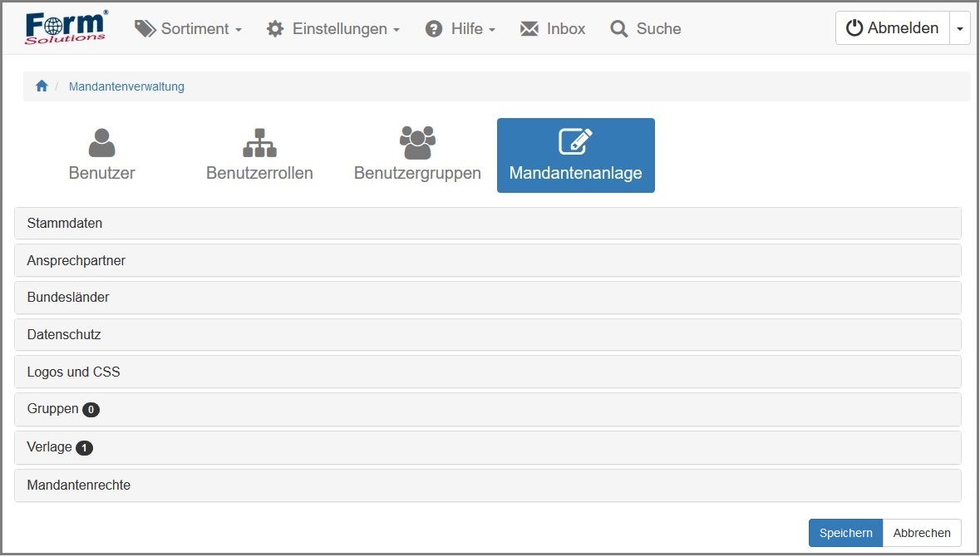This screenshot has width=980, height=557.
Task: Click the Speichern button
Action: pos(845,533)
